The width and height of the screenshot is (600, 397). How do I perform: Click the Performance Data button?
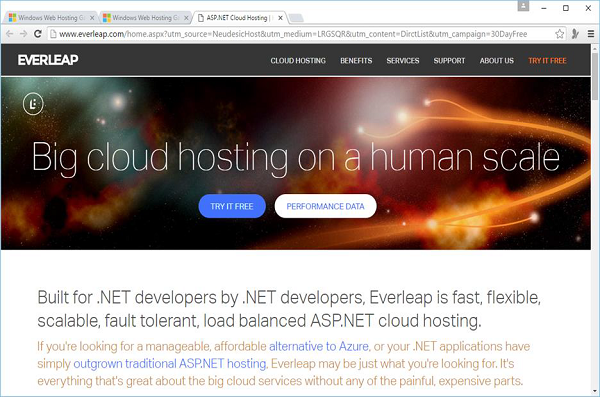(x=325, y=206)
